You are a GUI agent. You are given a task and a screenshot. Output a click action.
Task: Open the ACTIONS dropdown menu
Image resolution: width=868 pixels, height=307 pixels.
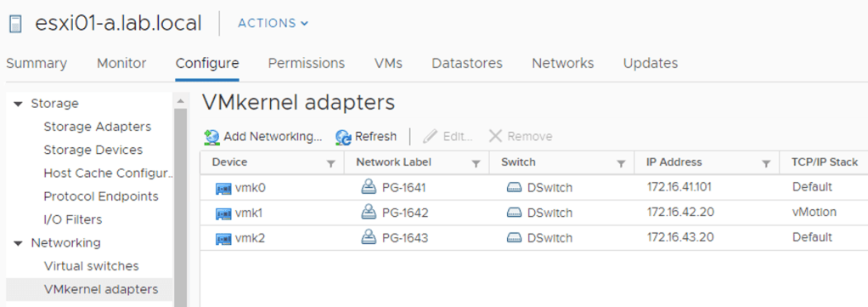(x=273, y=23)
